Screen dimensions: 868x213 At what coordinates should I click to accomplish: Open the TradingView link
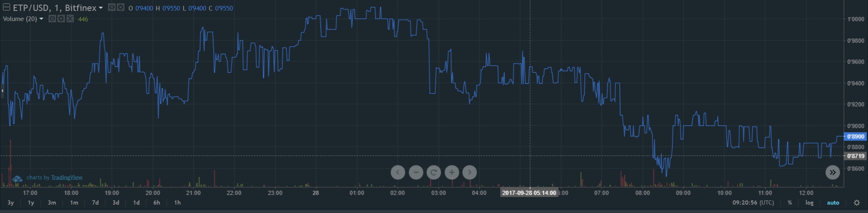point(67,178)
